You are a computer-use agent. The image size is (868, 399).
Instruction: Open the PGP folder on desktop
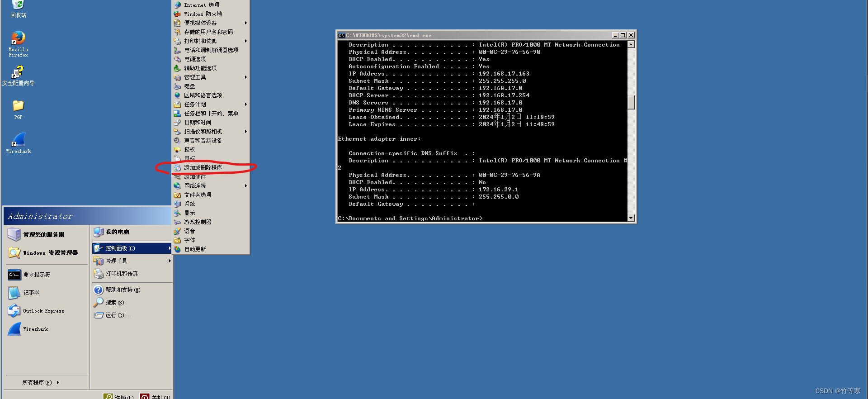18,109
